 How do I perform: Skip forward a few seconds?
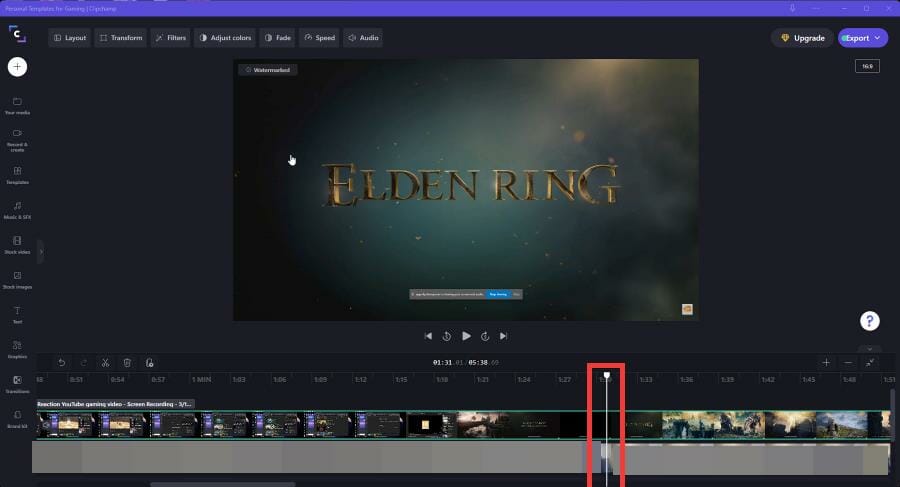coord(485,336)
